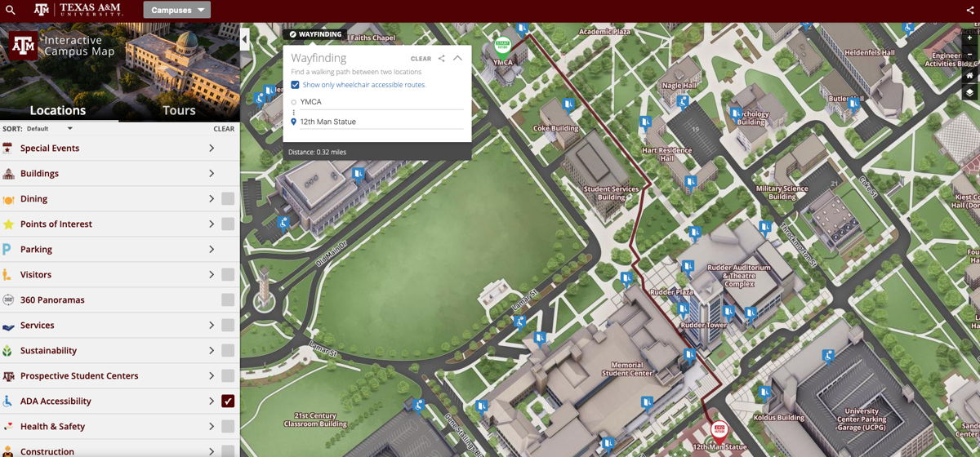Screen dimensions: 980x457
Task: Click the 360 Panoramas icon
Action: [8, 300]
